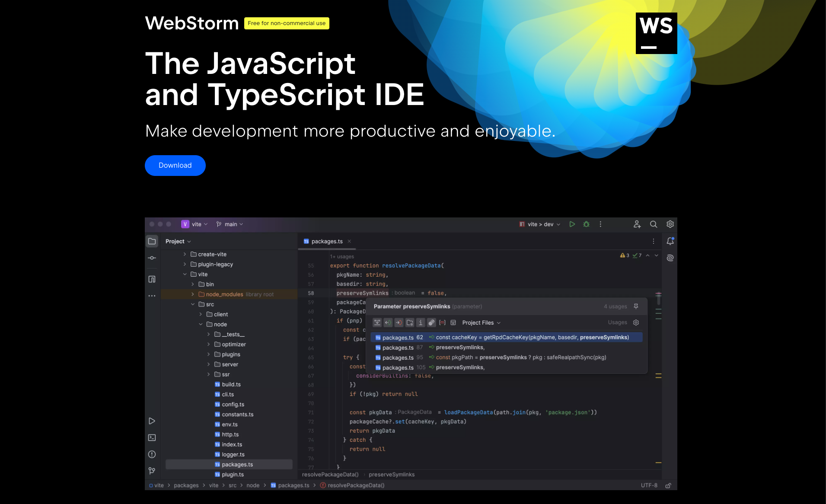This screenshot has height=504, width=826.
Task: Click the blue Download button
Action: [x=175, y=166]
